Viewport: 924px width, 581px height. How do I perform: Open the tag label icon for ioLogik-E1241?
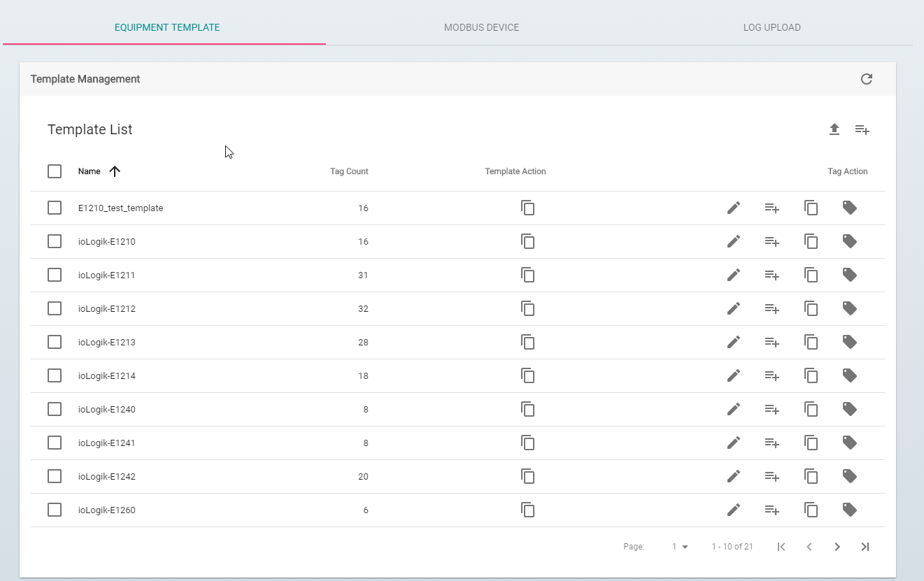[x=850, y=443]
